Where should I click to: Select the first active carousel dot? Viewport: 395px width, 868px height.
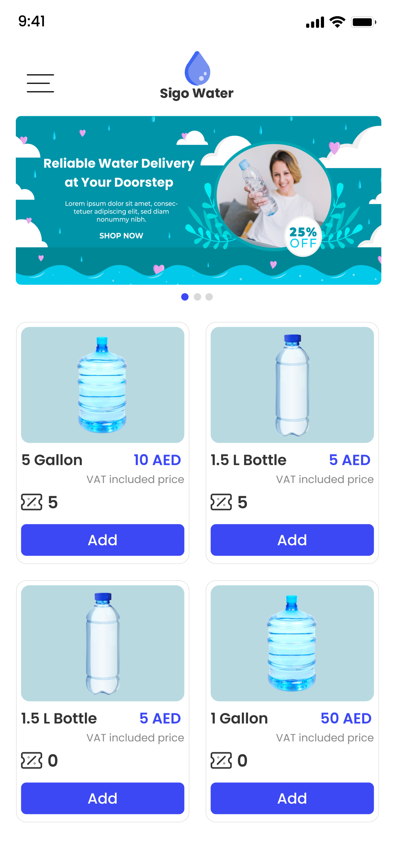tap(185, 297)
